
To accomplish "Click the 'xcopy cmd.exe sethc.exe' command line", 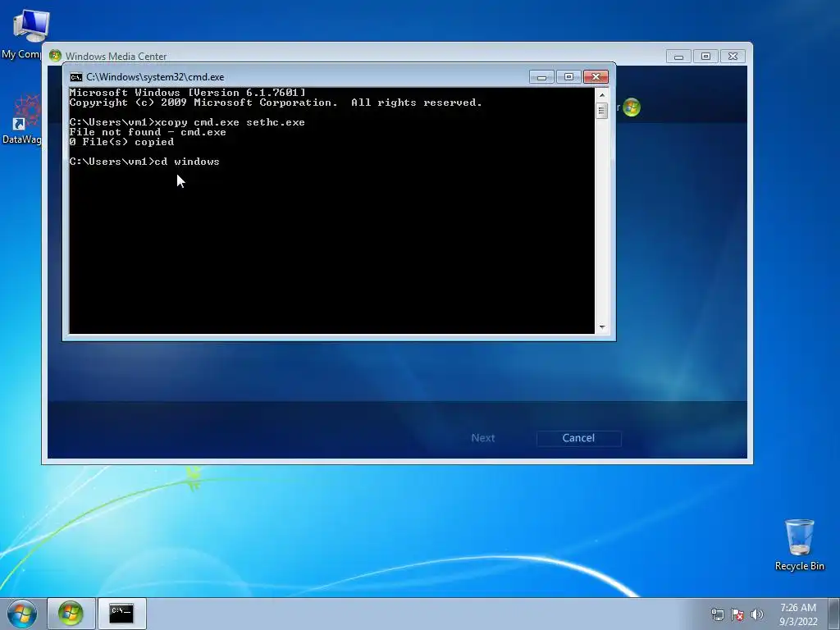I will coord(187,122).
